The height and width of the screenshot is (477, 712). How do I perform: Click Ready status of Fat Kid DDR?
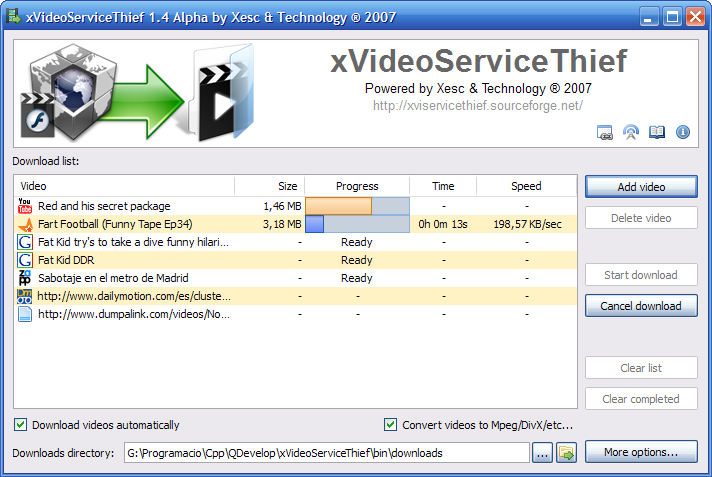point(357,260)
